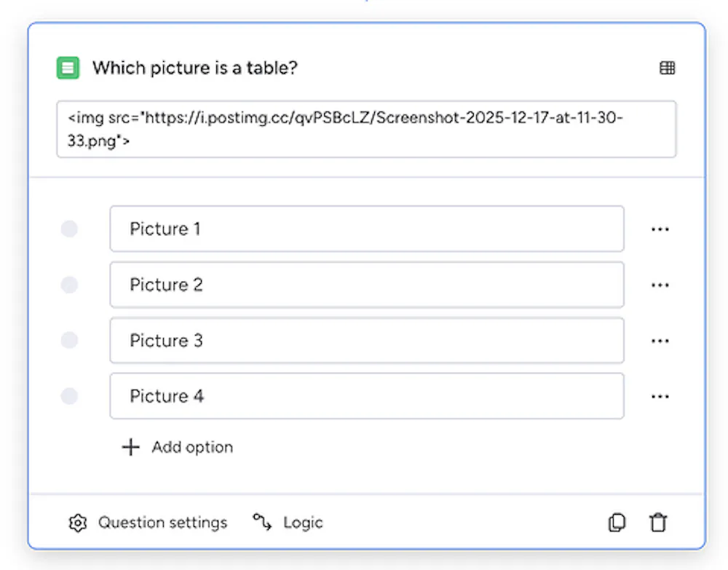The image size is (728, 570).
Task: Open more options for Picture 3
Action: pyautogui.click(x=660, y=341)
